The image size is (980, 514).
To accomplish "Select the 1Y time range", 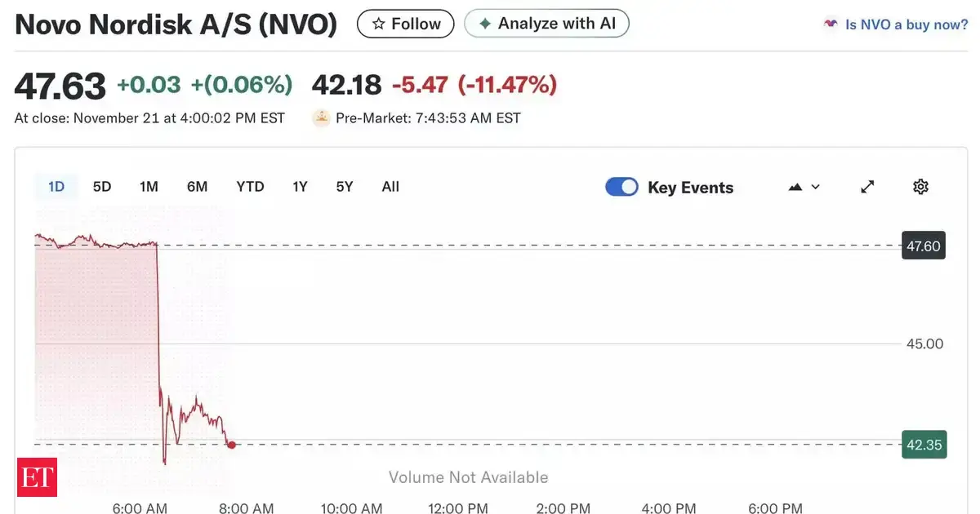I will pyautogui.click(x=300, y=187).
